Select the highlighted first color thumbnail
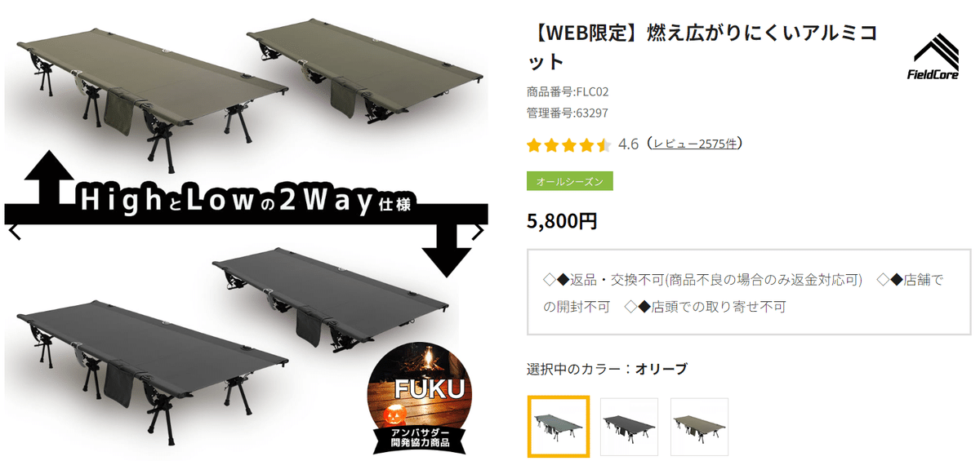 [x=559, y=427]
